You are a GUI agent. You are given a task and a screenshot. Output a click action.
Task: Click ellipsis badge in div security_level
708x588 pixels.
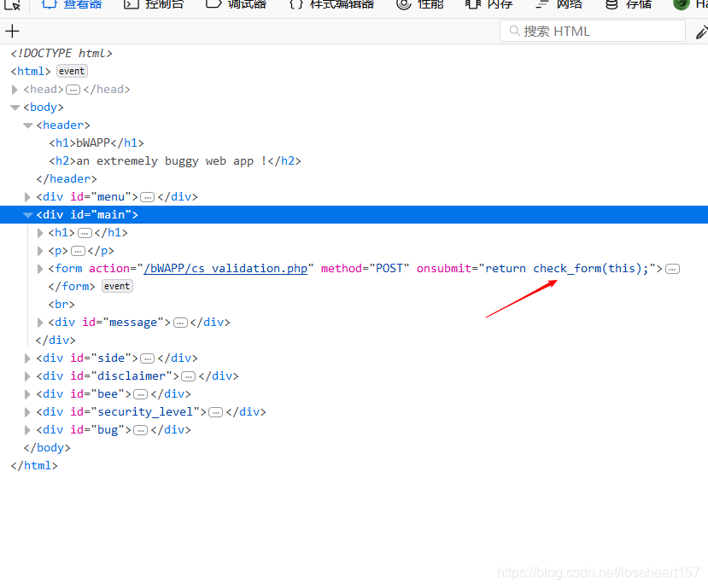click(x=216, y=412)
